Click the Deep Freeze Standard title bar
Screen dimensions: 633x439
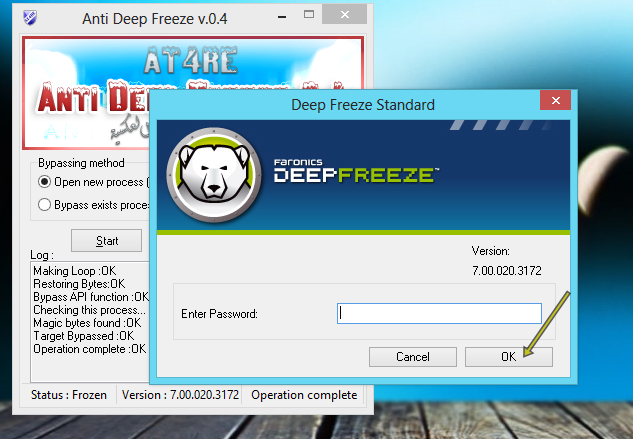point(363,105)
